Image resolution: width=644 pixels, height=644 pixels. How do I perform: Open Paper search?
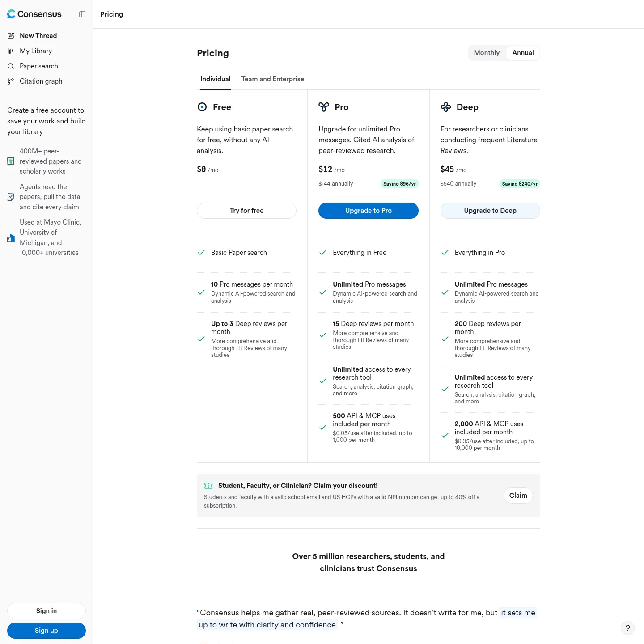tap(39, 66)
